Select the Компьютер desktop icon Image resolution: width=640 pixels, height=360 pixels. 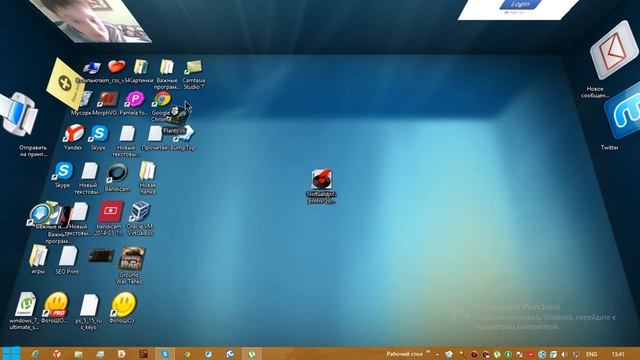point(91,68)
